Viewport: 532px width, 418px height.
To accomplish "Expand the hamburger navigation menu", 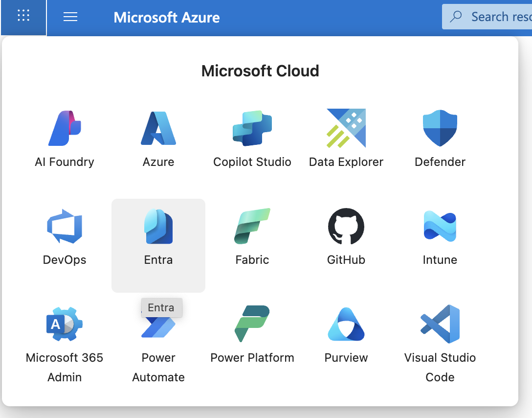I will tap(70, 17).
